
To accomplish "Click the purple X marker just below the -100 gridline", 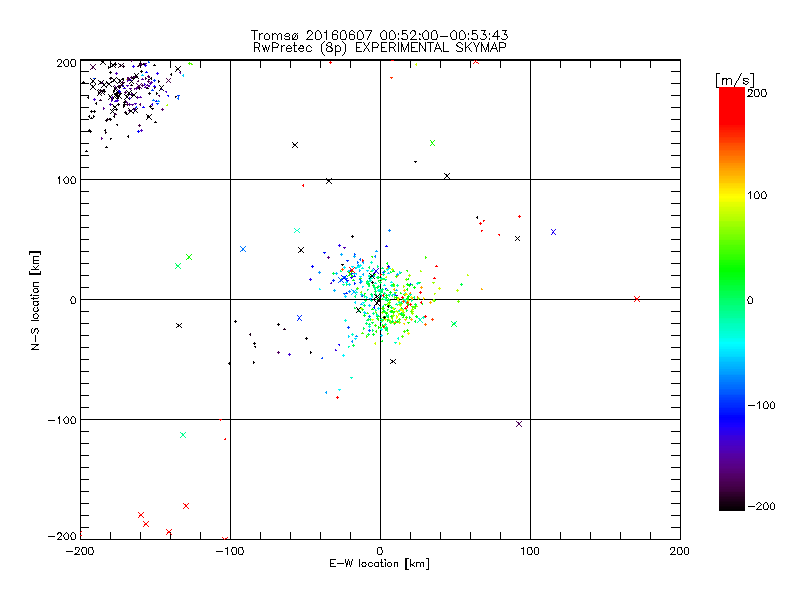I will point(519,424).
